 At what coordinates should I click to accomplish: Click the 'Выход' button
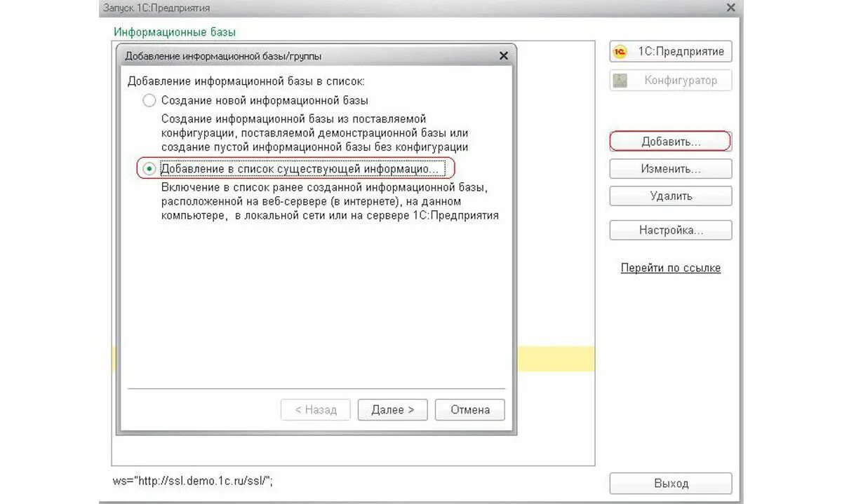[671, 484]
